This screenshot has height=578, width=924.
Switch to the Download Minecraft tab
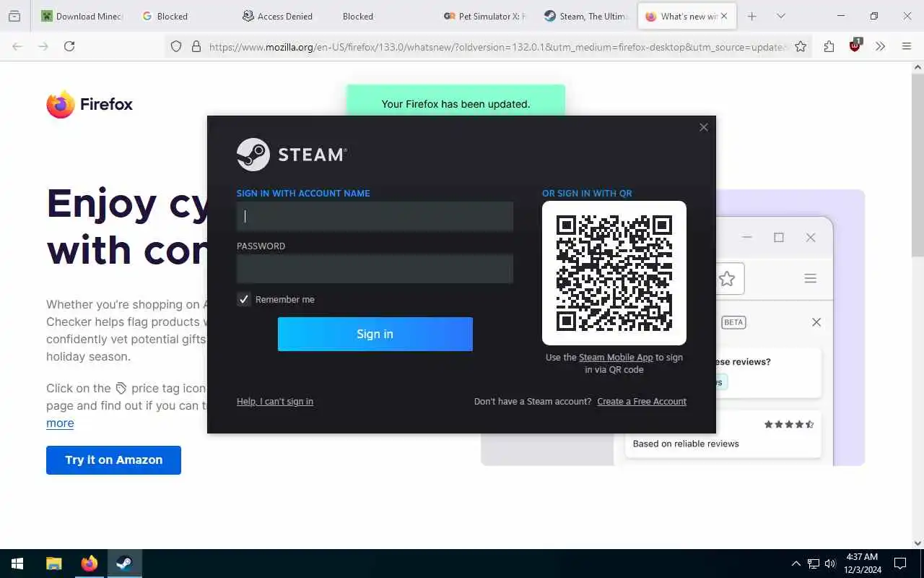(82, 16)
